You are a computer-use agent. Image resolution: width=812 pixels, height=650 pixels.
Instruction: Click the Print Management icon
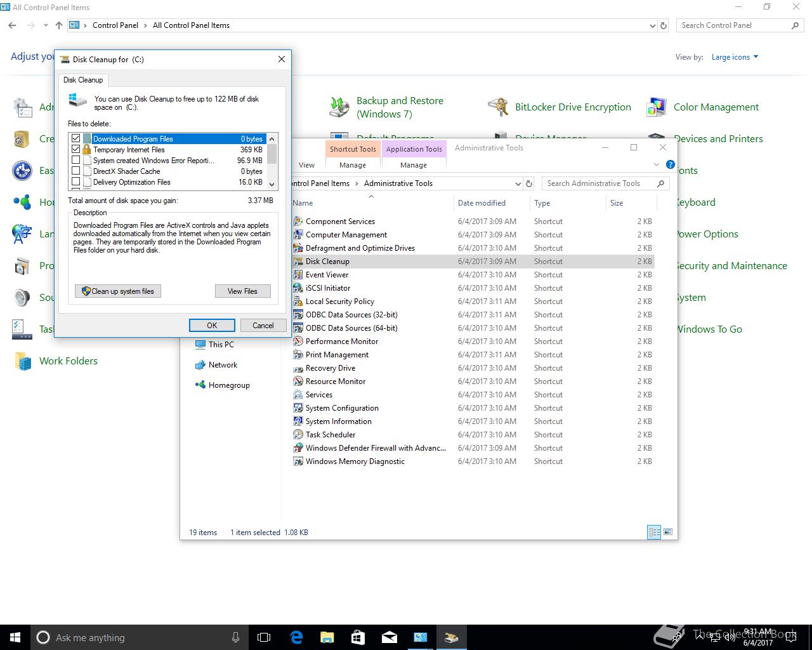click(x=298, y=355)
